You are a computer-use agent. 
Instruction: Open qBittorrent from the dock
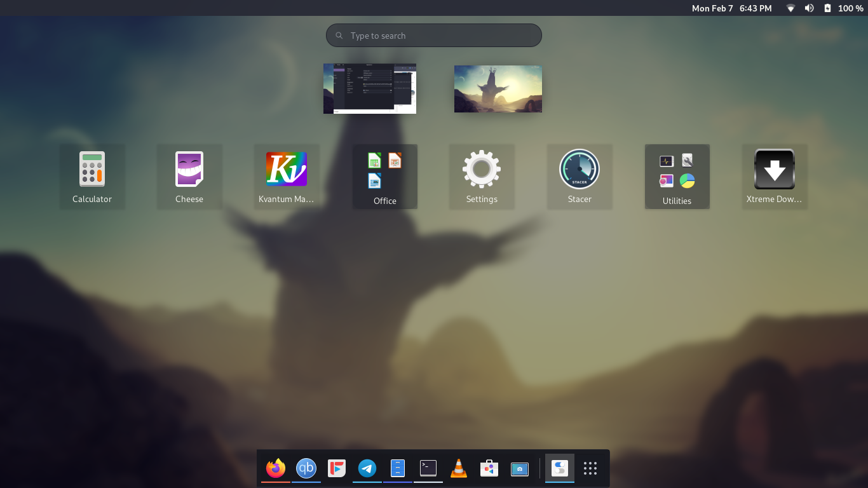pyautogui.click(x=306, y=468)
